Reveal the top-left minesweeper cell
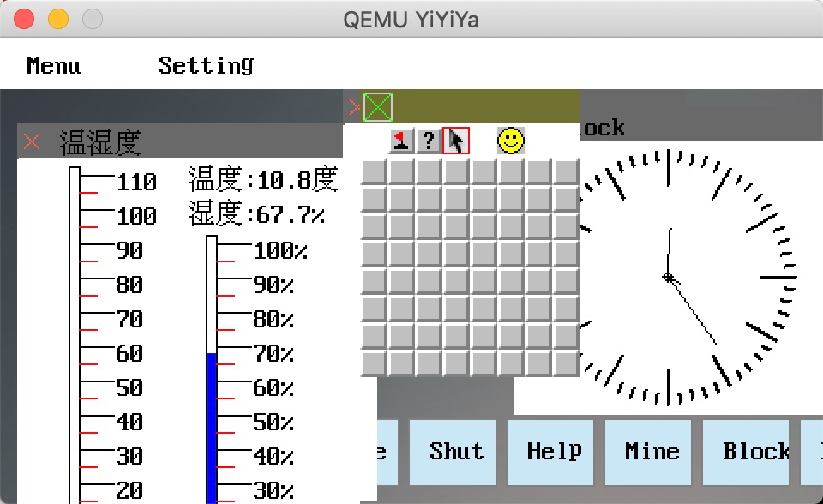Image resolution: width=823 pixels, height=504 pixels. point(375,171)
